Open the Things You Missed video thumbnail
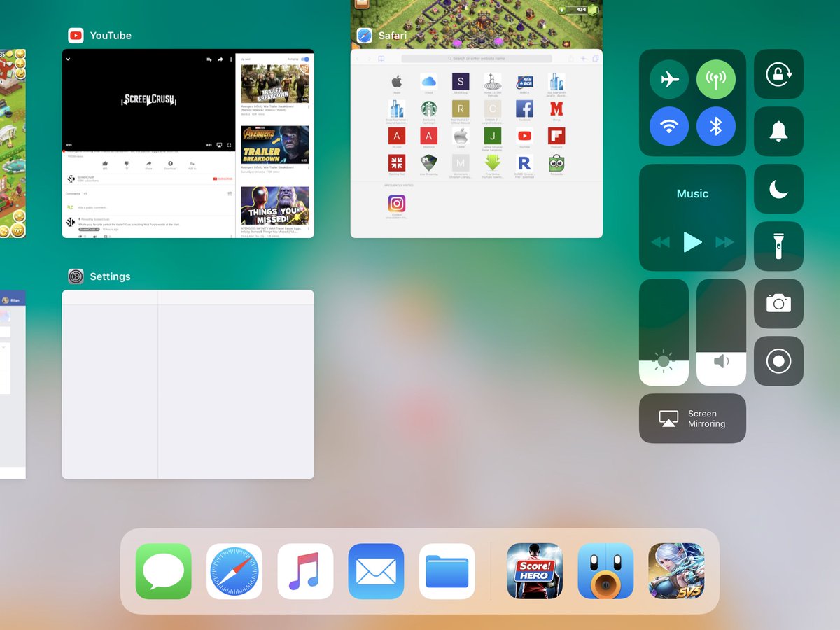The height and width of the screenshot is (630, 840). [x=275, y=205]
